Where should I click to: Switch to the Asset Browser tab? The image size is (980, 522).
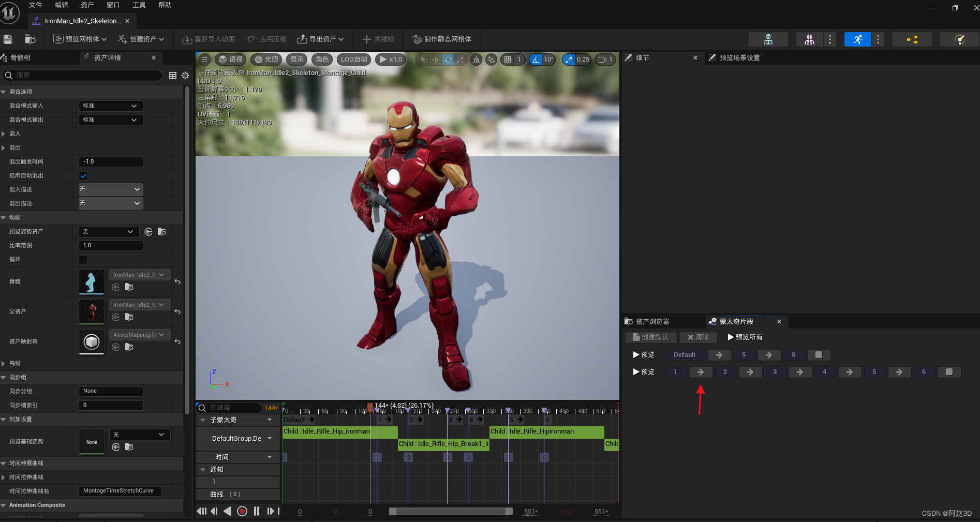coord(652,322)
